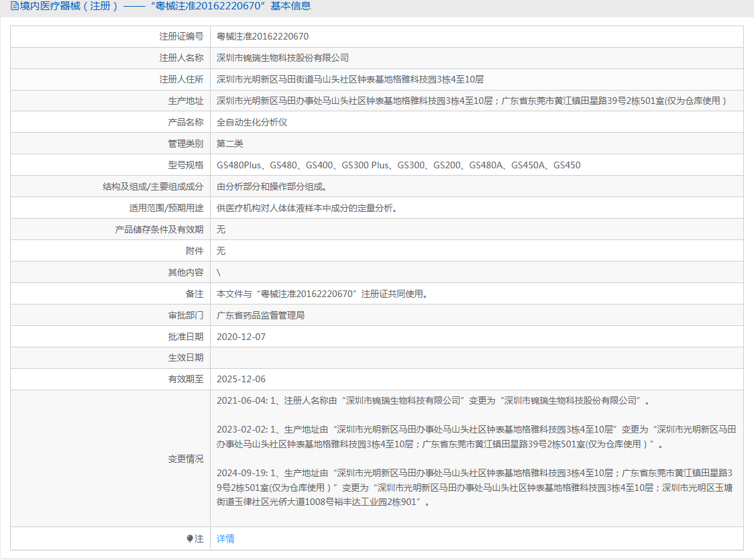Click the 审批部门 label
Screen dimensions: 754x560
click(x=186, y=316)
